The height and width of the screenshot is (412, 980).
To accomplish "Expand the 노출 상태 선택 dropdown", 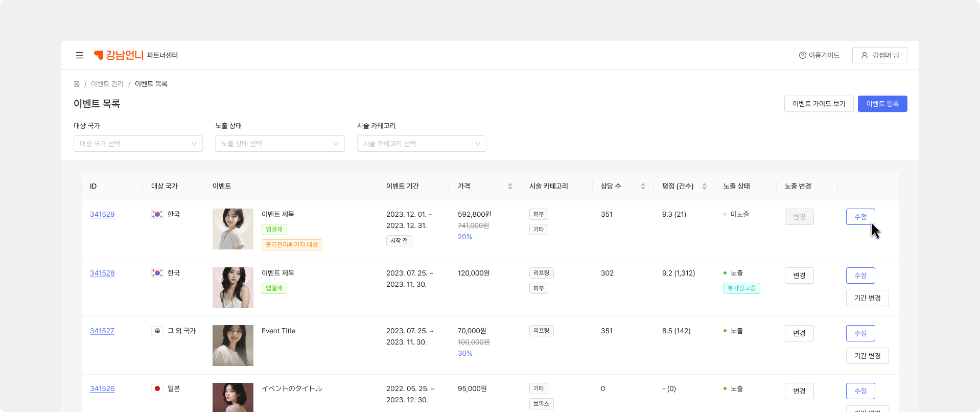I will [279, 144].
